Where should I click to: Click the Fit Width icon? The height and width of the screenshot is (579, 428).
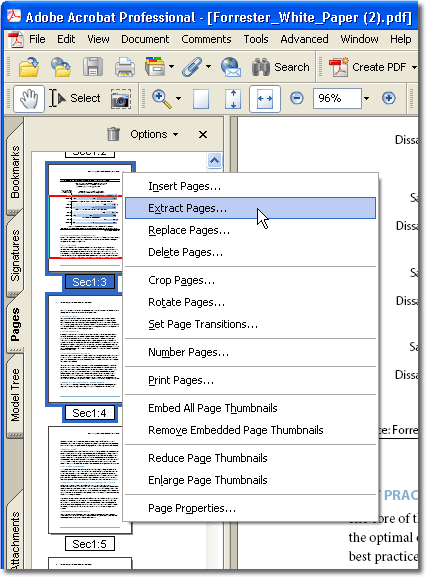pyautogui.click(x=265, y=99)
